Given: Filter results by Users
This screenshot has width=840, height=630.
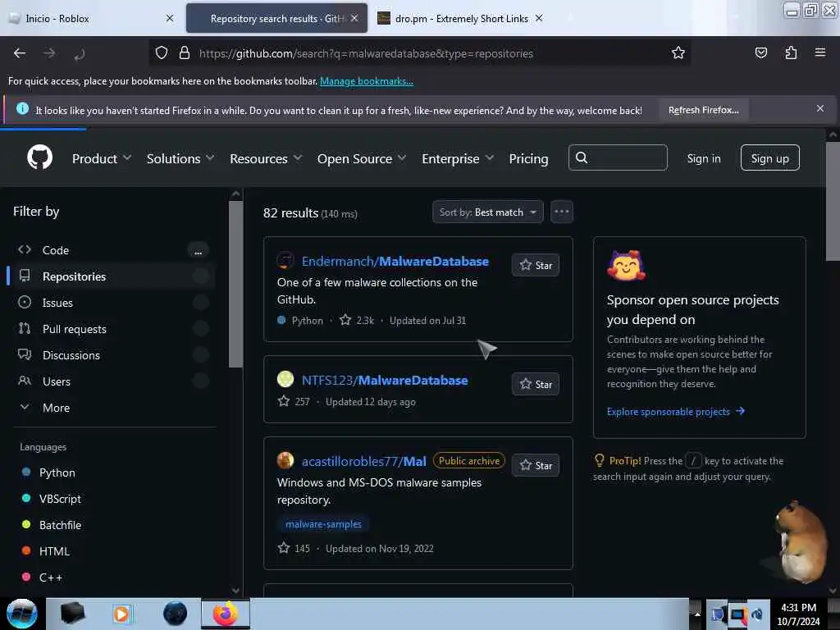Looking at the screenshot, I should click(114, 381).
